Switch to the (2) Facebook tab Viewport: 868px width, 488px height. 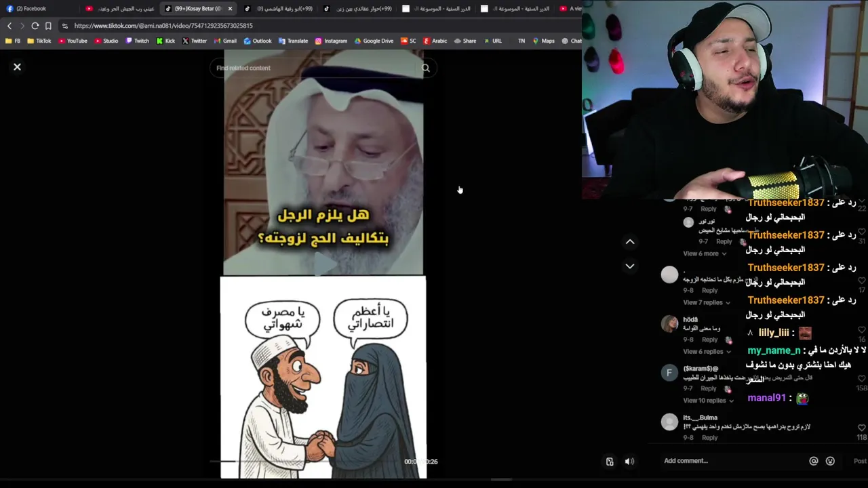41,9
